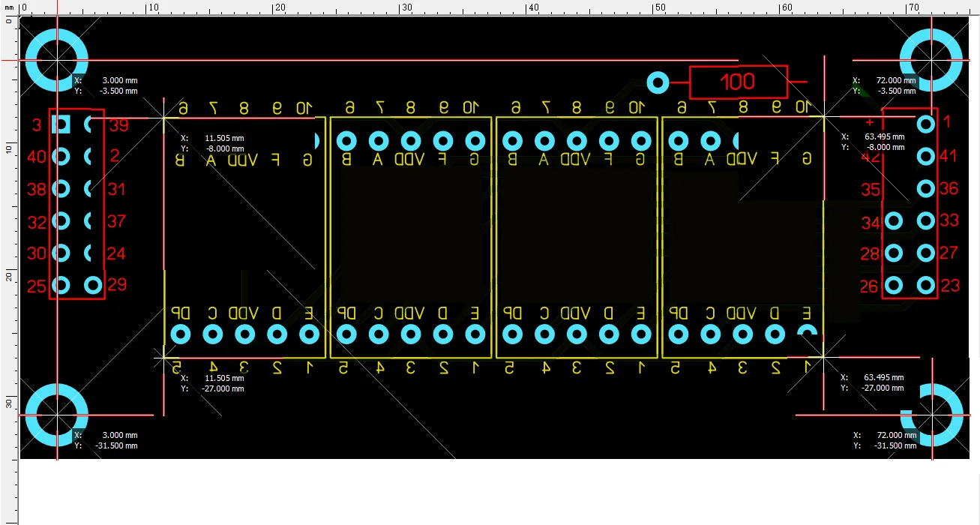Select the pad next to label 38
Image resolution: width=980 pixels, height=525 pixels.
[x=61, y=188]
